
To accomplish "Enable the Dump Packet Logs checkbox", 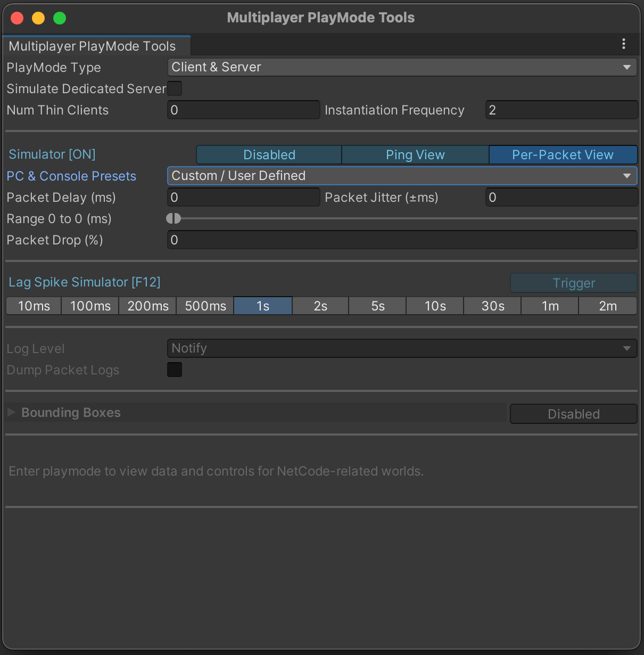I will [175, 369].
